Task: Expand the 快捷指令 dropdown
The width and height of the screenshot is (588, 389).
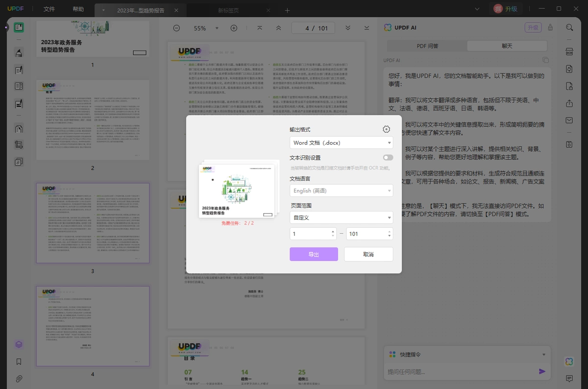Action: pos(544,354)
